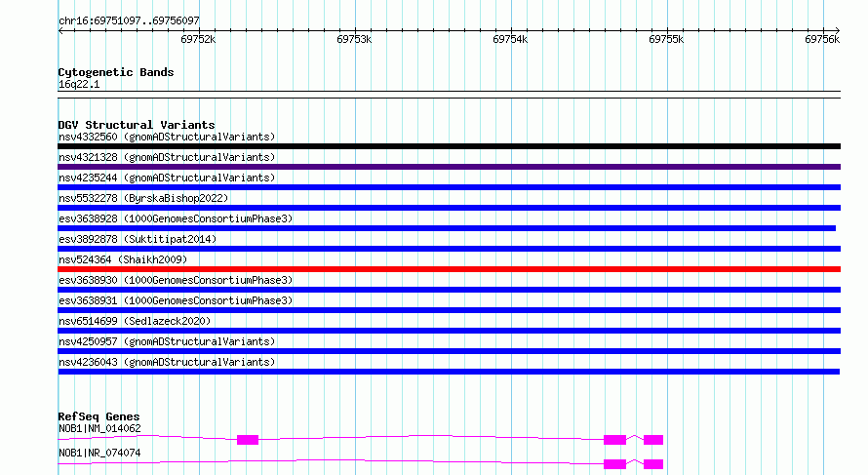868x475 pixels.
Task: Click the esv3892878 (Suktitipat2014) label
Action: pos(138,239)
